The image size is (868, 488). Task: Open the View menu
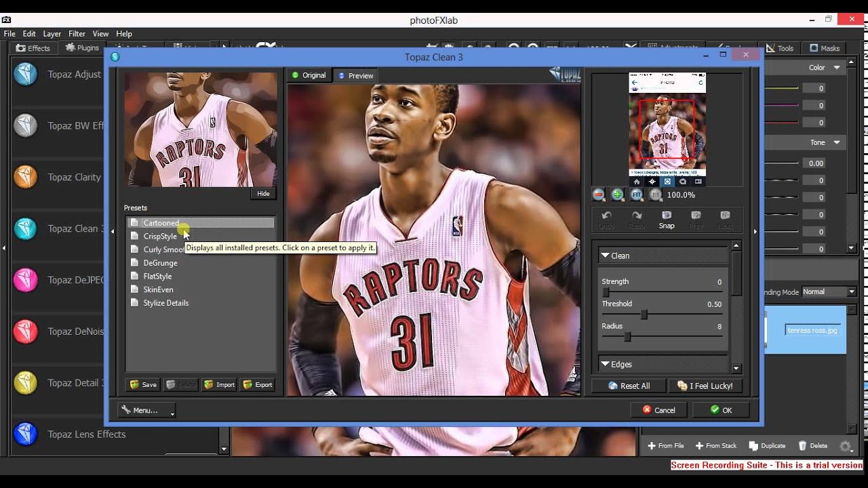[x=100, y=34]
